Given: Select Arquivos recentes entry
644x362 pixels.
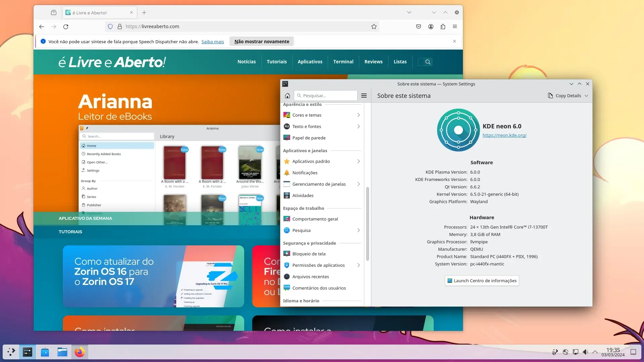Looking at the screenshot, I should (322, 277).
